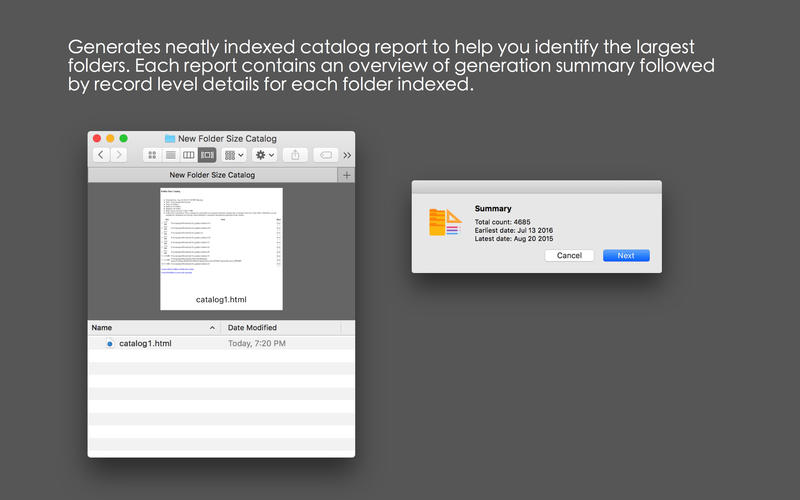Click the Summary heading in dialog
The height and width of the screenshot is (500, 800).
point(493,209)
